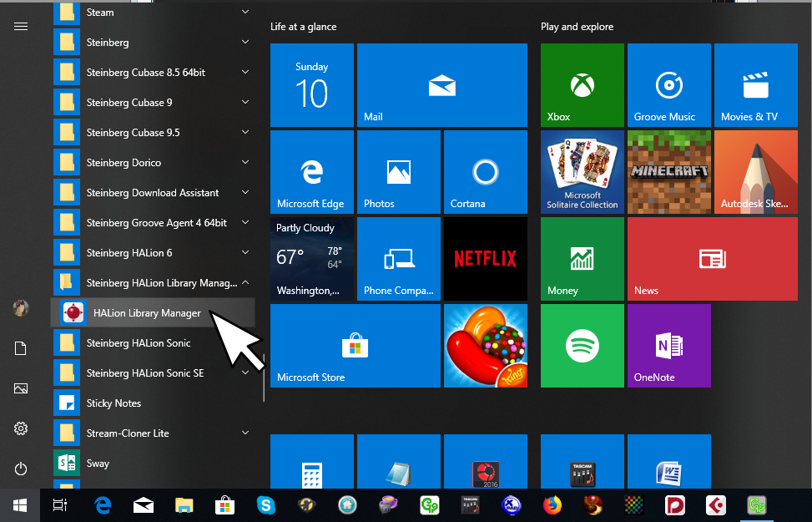Open the Cortana tile
The width and height of the screenshot is (812, 522).
(485, 172)
